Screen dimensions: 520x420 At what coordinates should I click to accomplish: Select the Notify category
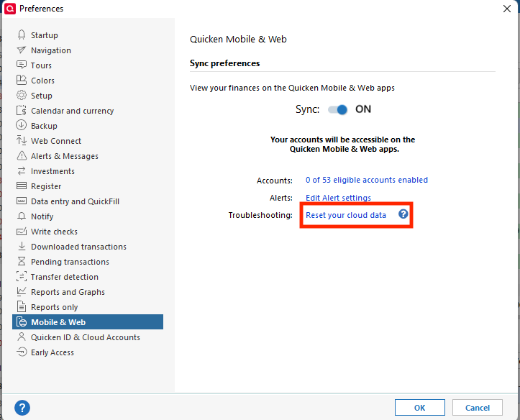(42, 216)
